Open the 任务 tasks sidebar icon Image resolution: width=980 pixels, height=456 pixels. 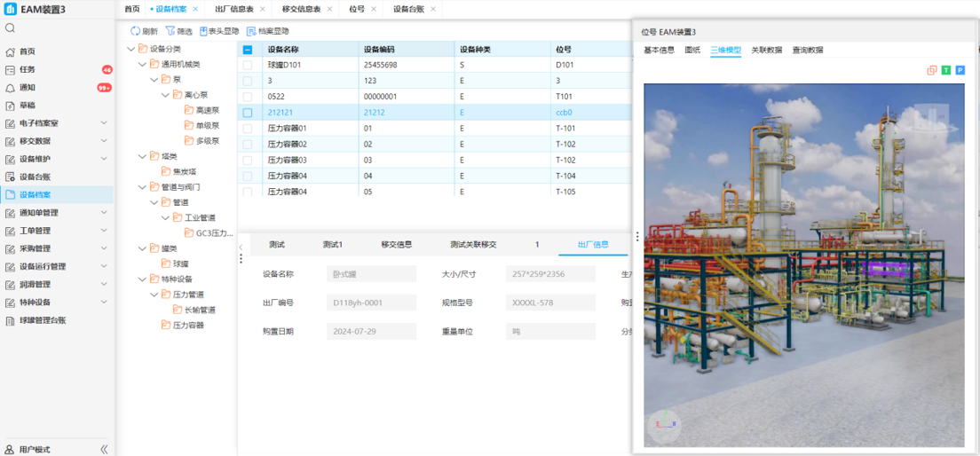point(10,69)
